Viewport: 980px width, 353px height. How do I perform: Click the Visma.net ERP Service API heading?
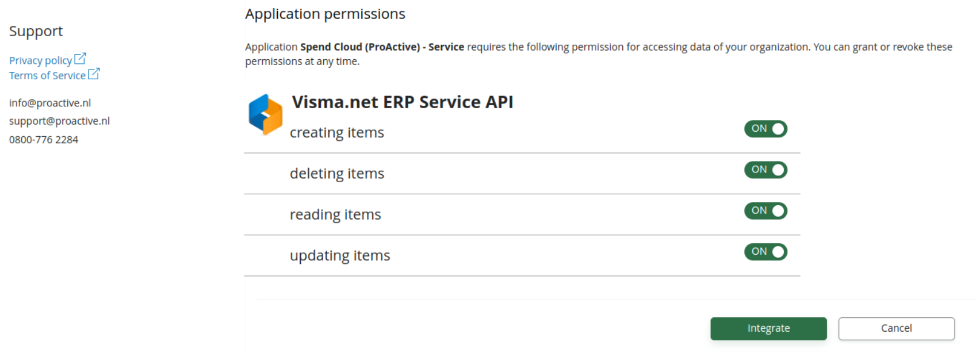pos(403,102)
